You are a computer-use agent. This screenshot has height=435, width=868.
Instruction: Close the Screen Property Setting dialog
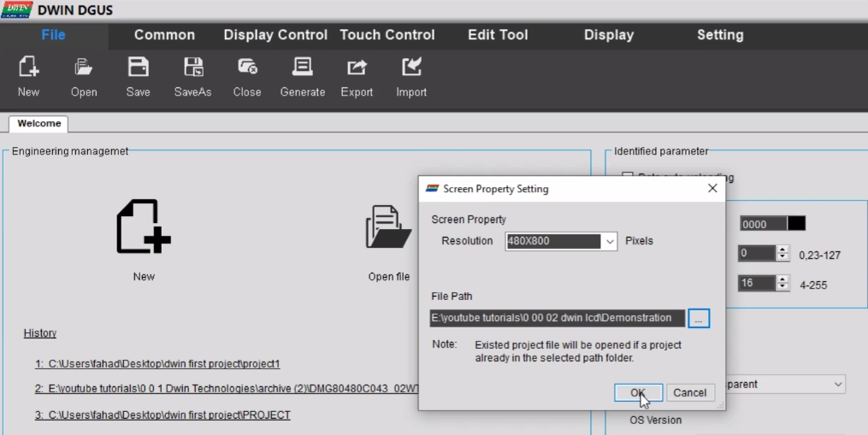click(x=712, y=189)
